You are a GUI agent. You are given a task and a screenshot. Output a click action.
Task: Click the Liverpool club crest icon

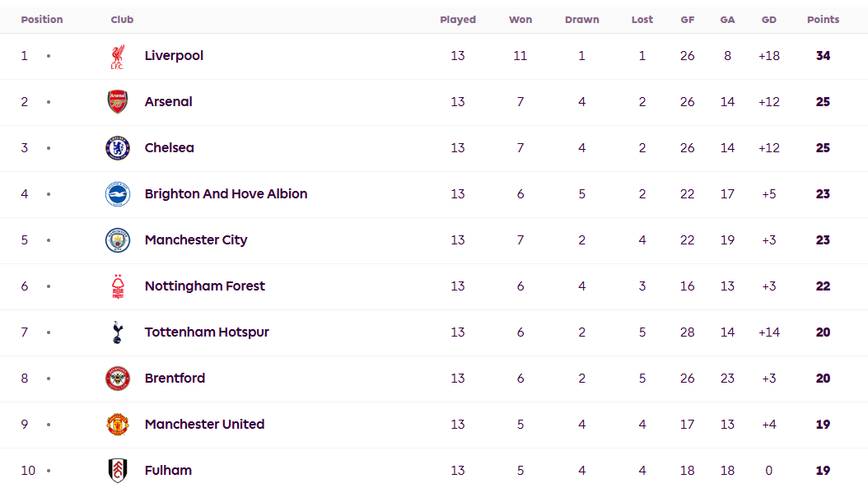117,57
